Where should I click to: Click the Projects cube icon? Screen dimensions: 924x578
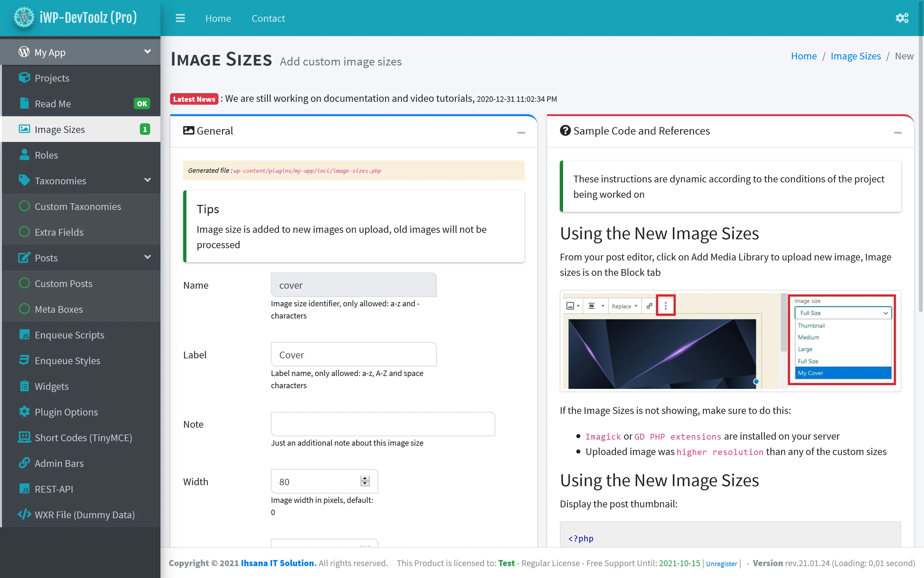pyautogui.click(x=24, y=78)
